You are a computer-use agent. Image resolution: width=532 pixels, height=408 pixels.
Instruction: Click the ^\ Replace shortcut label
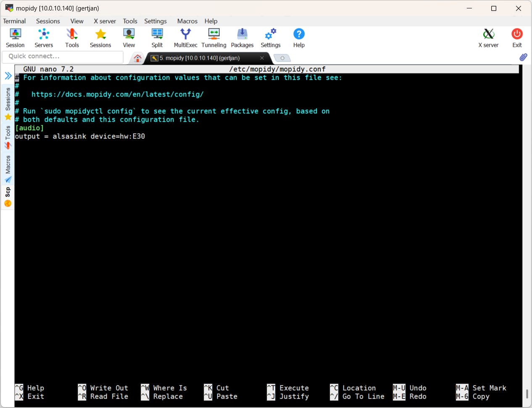(162, 397)
